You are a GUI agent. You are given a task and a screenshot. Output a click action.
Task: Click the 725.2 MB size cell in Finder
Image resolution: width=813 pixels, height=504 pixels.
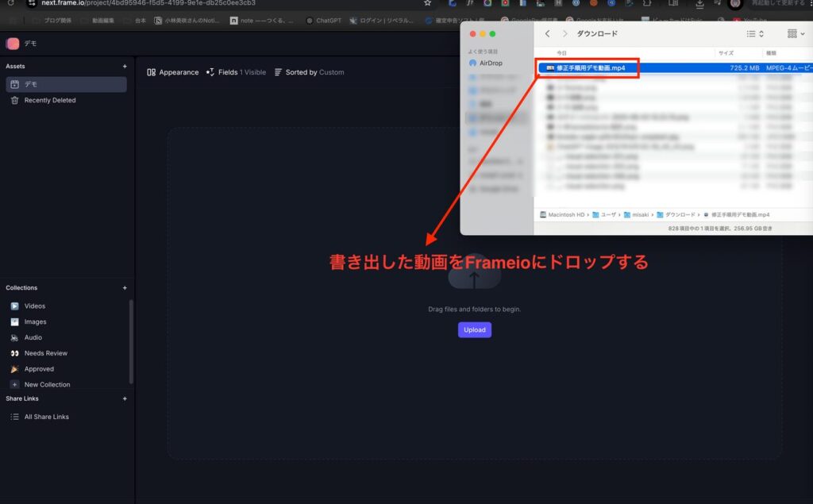coord(744,68)
